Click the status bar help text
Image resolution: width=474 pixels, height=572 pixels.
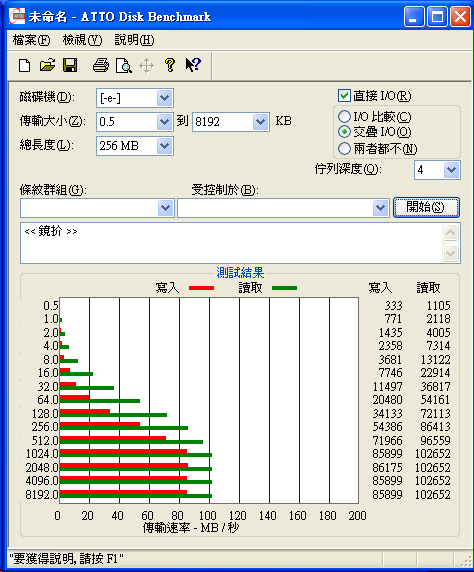pyautogui.click(x=66, y=559)
